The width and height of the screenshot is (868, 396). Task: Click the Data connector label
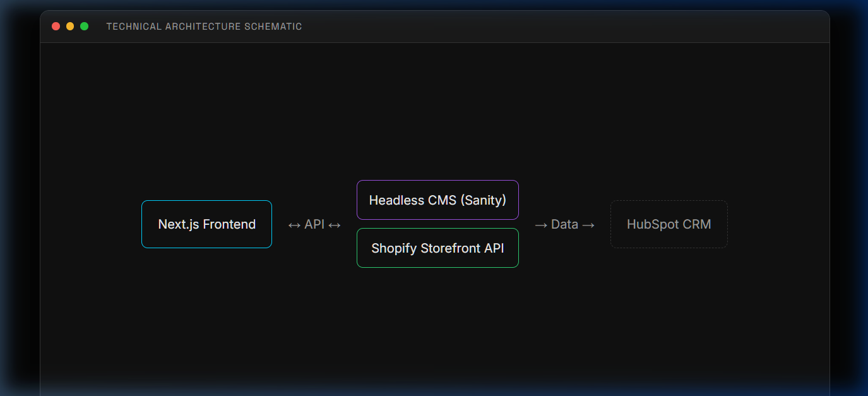click(x=564, y=224)
